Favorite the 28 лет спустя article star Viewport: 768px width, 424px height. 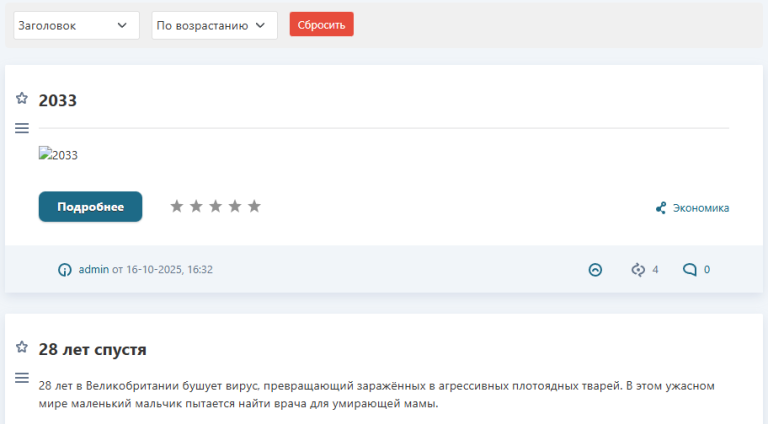(21, 347)
